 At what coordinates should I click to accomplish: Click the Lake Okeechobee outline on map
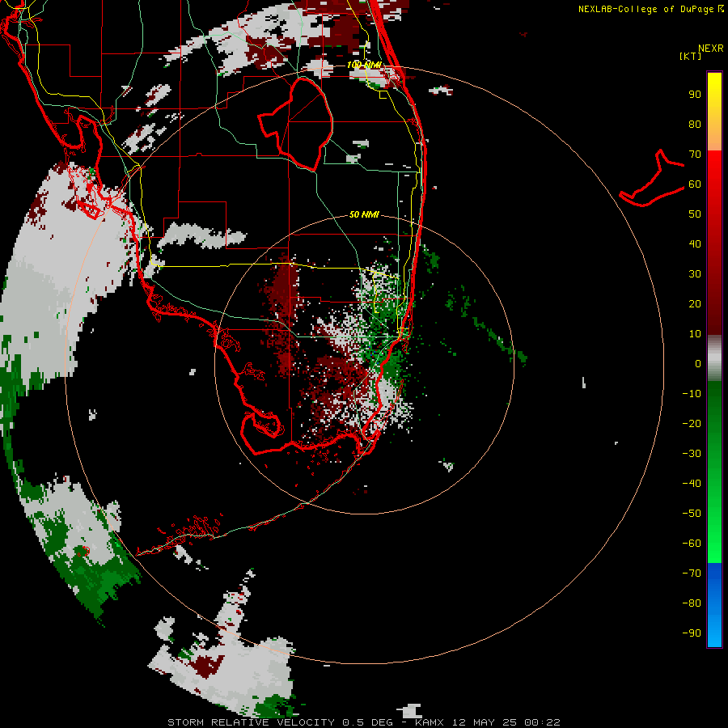tap(296, 124)
